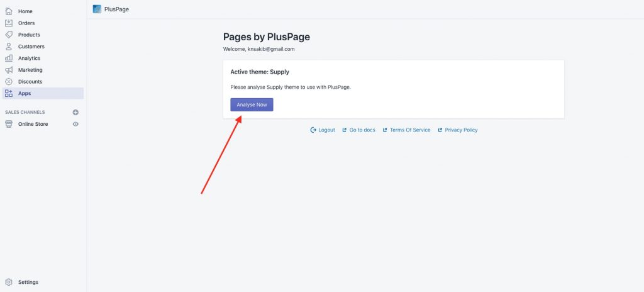Image resolution: width=644 pixels, height=292 pixels.
Task: Add a sales channel with plus icon
Action: 75,112
